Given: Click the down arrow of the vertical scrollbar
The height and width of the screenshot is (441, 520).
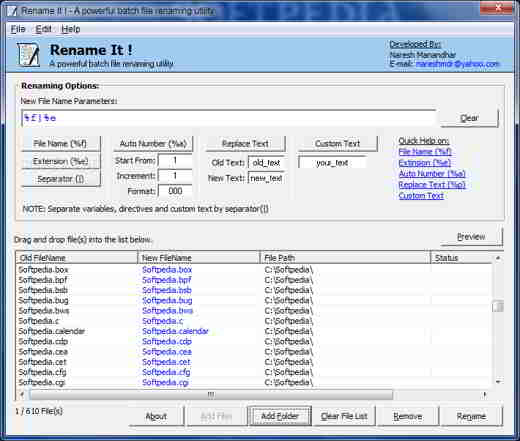Looking at the screenshot, I should point(498,382).
